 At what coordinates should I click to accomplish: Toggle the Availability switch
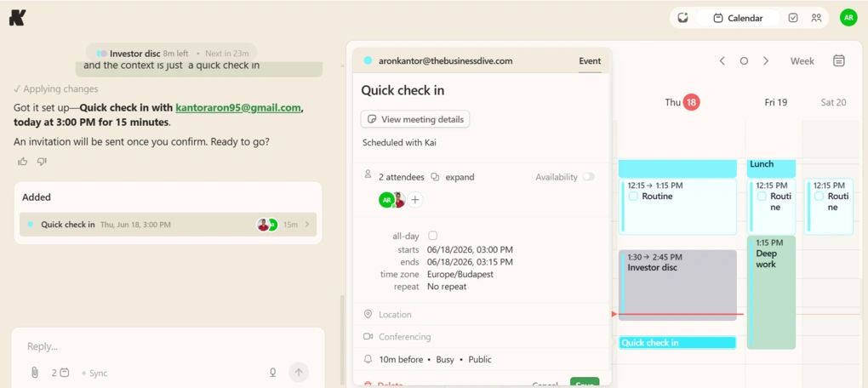[x=588, y=177]
